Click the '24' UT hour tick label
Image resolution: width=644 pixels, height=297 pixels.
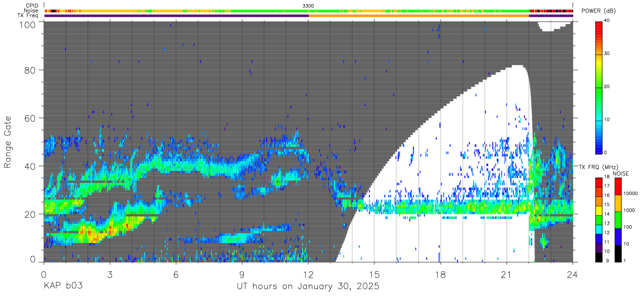pos(573,274)
